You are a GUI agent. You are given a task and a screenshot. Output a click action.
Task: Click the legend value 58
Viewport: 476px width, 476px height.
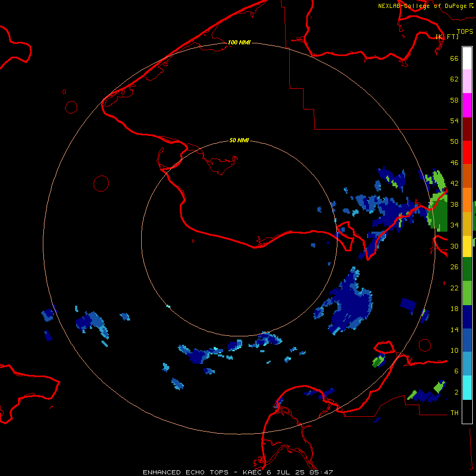[x=454, y=100]
